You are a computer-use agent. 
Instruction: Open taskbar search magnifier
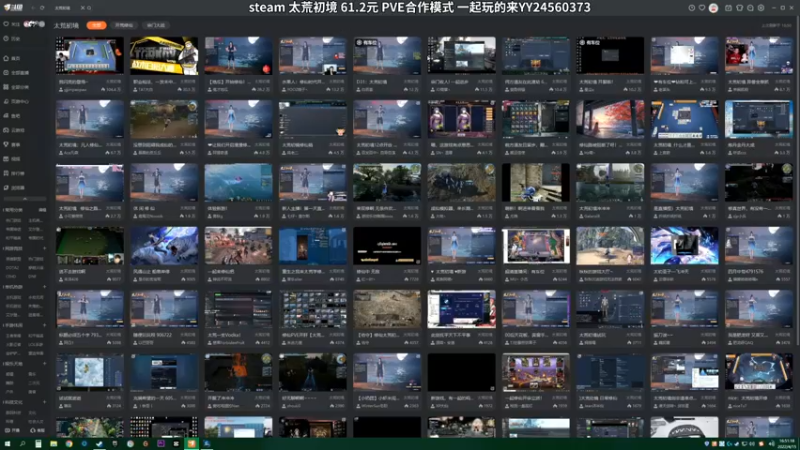click(23, 444)
